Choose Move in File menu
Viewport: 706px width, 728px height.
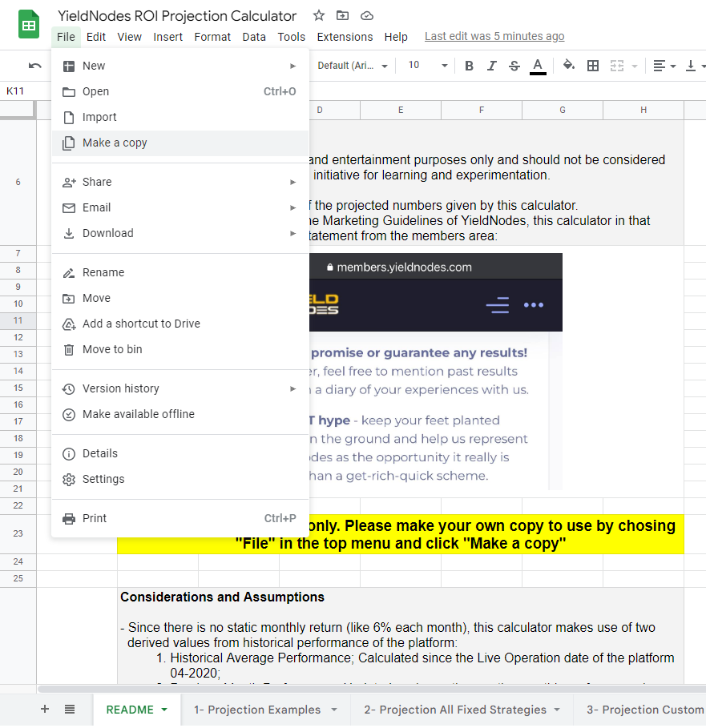pyautogui.click(x=180, y=298)
